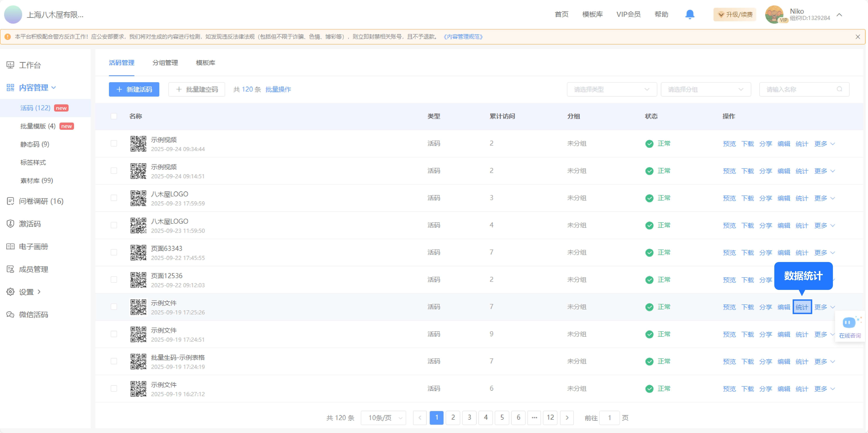Image resolution: width=868 pixels, height=433 pixels.
Task: Click the notification bell icon
Action: pos(689,15)
